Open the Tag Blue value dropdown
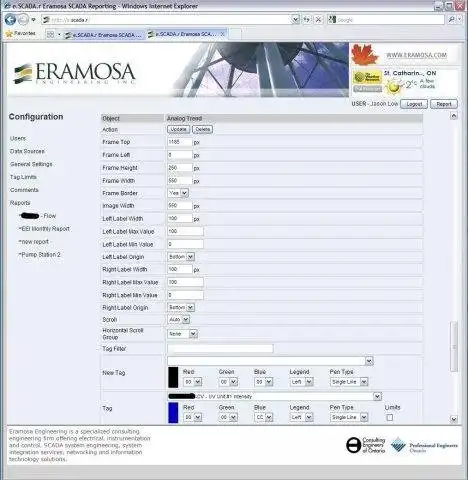The image size is (468, 480). [x=264, y=417]
